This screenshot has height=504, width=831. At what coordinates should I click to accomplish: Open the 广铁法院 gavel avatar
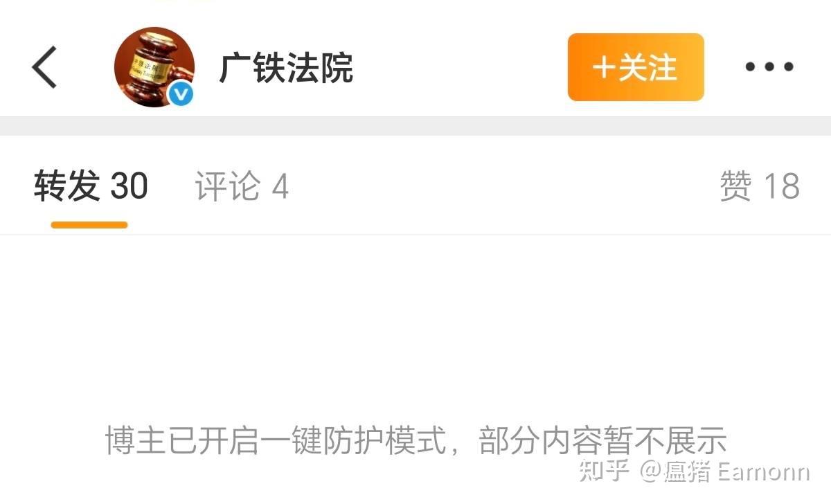(154, 67)
